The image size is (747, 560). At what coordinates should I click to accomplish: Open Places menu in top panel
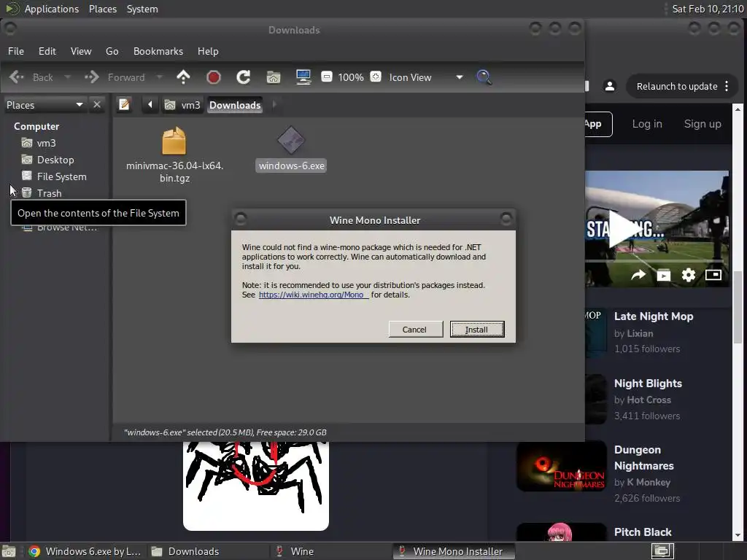point(102,9)
